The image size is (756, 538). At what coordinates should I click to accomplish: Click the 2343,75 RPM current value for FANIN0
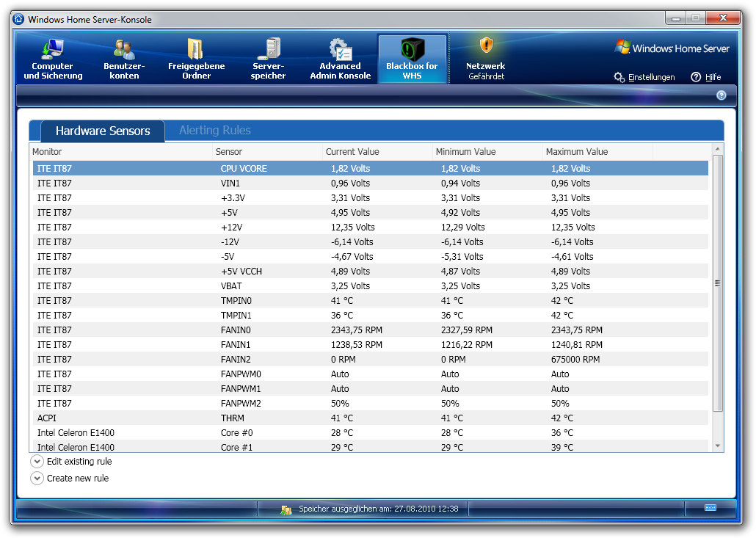(356, 330)
